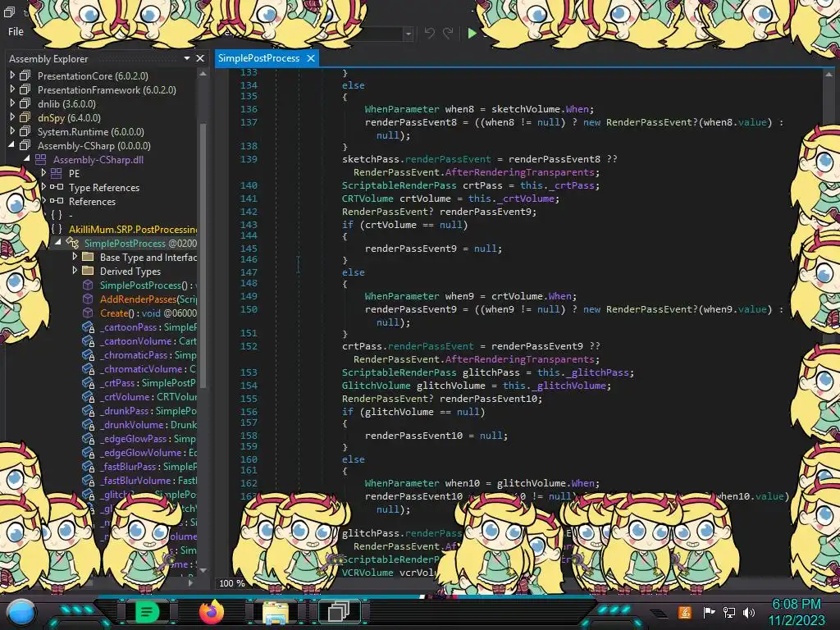Open File Explorer from the taskbar
The height and width of the screenshot is (630, 840).
[276, 612]
